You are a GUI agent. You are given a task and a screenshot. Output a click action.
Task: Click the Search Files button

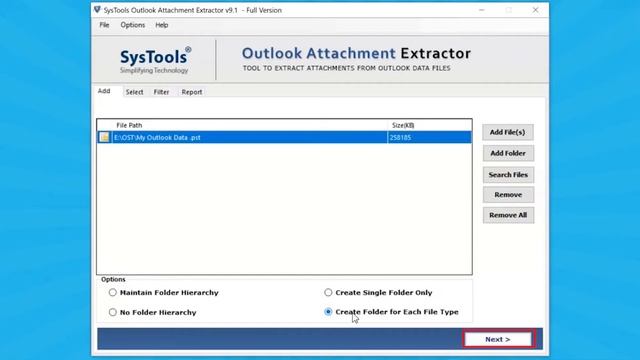point(508,175)
